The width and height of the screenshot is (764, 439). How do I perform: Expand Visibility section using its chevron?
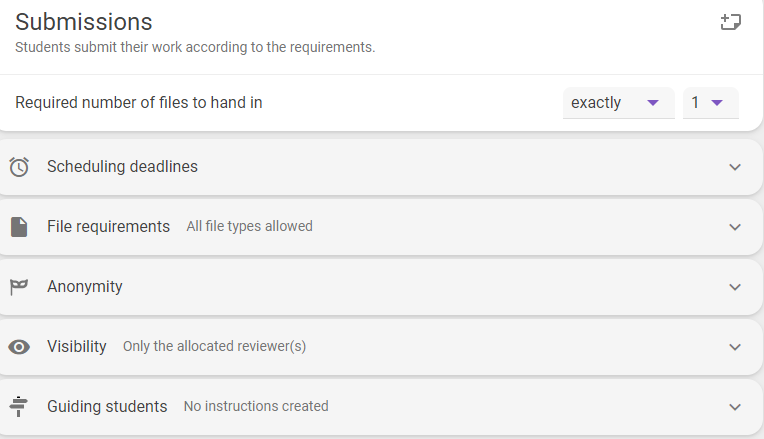[735, 347]
